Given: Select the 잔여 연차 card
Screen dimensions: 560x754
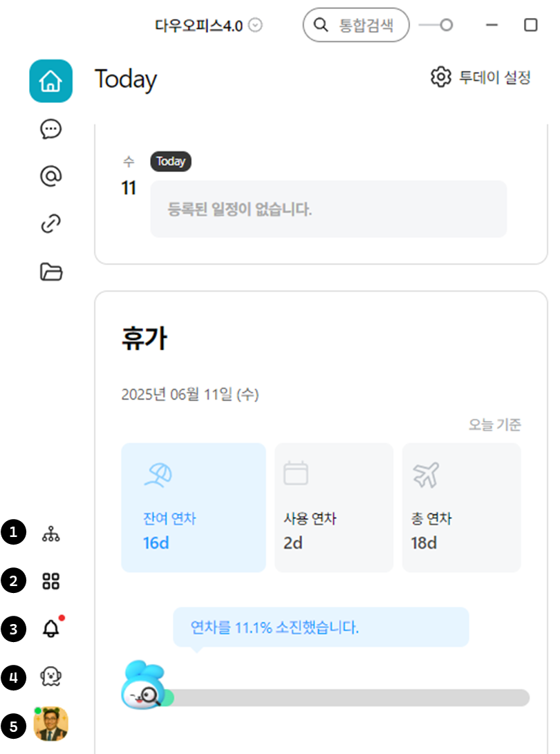Looking at the screenshot, I should pyautogui.click(x=194, y=507).
